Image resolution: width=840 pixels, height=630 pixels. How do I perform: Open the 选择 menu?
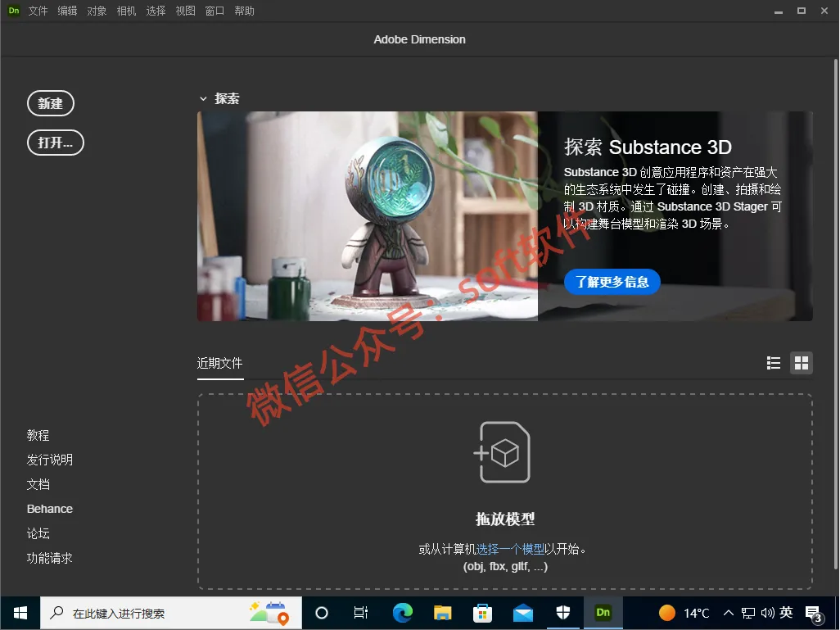point(156,11)
